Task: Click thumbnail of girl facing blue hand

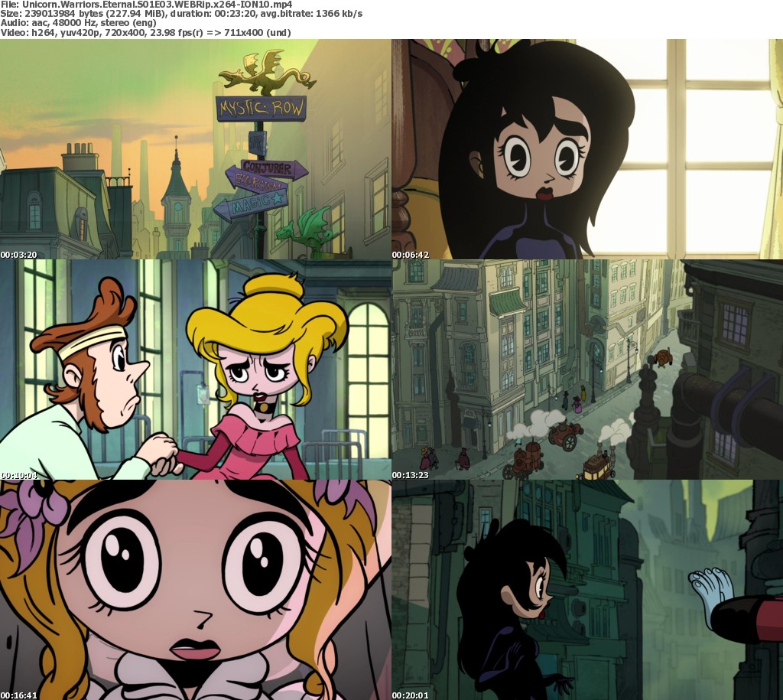Action: (x=586, y=590)
